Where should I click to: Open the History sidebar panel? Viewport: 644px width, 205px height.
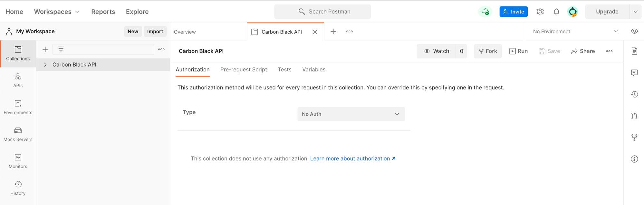pos(18,188)
